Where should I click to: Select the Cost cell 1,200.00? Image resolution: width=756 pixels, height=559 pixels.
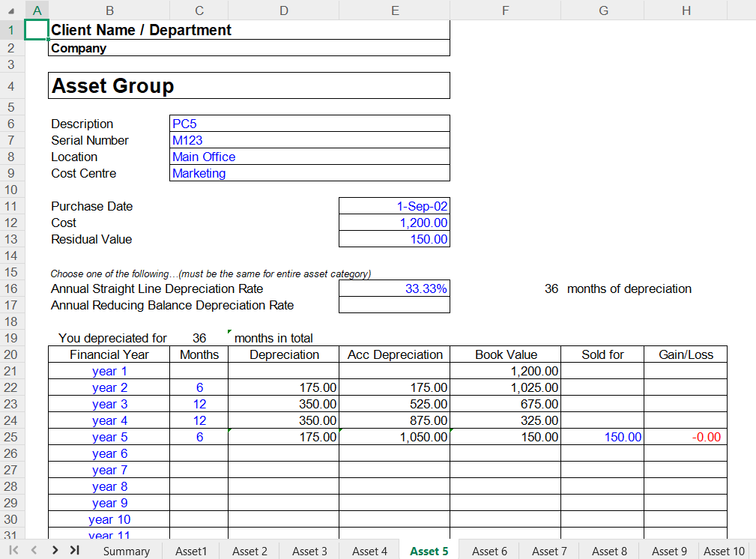pos(394,223)
